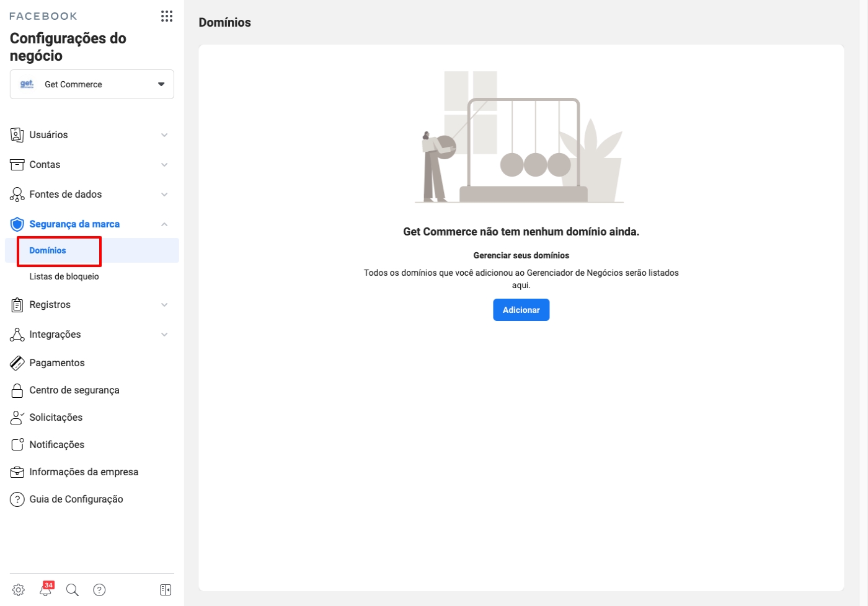Click the search magnifier icon
This screenshot has height=606, width=868.
[73, 590]
